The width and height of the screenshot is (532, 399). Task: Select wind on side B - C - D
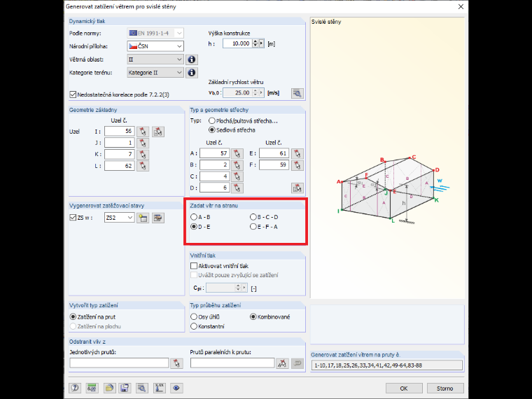253,217
